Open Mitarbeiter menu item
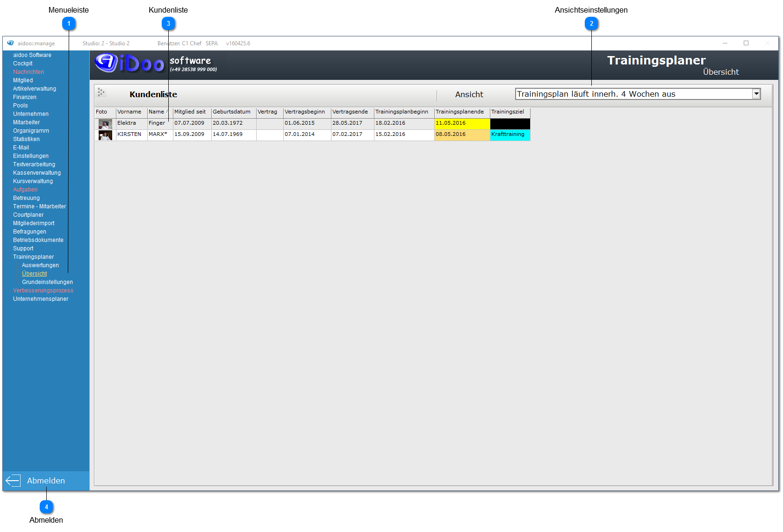The image size is (783, 532). coord(27,122)
